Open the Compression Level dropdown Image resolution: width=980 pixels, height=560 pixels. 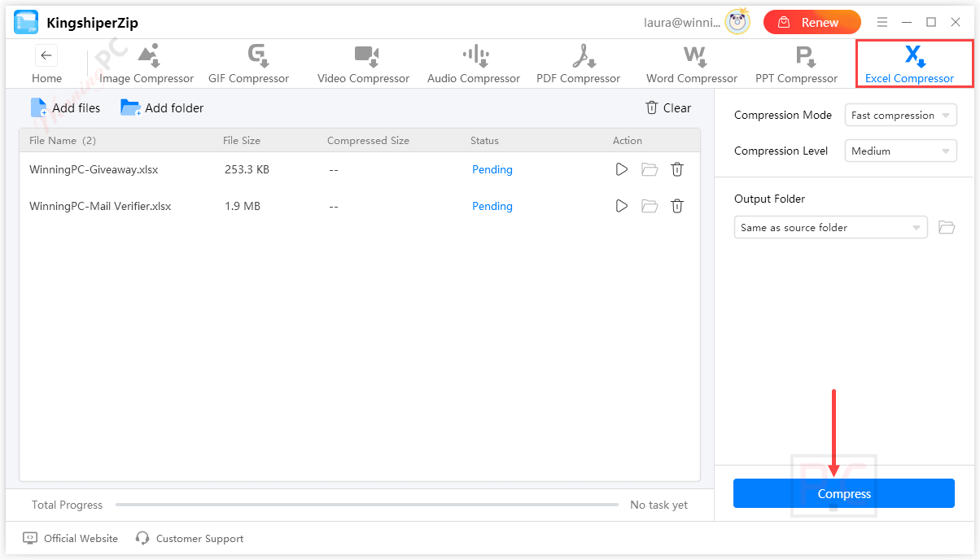[901, 151]
